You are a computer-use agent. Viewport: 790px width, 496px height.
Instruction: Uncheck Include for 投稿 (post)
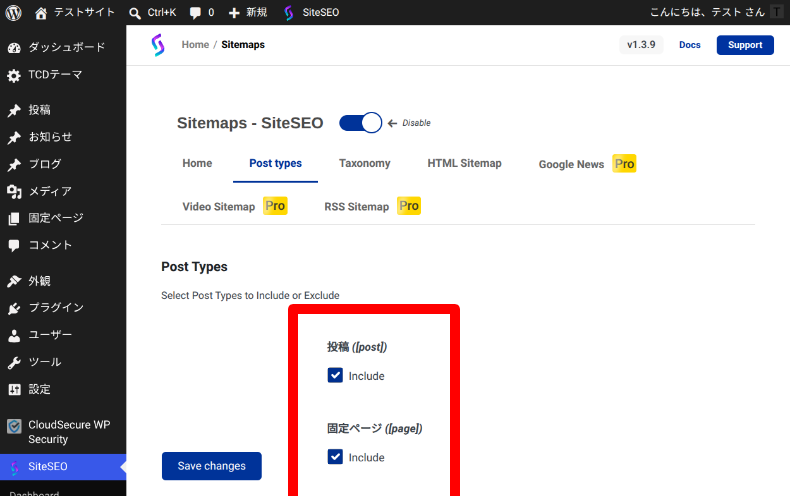(335, 375)
